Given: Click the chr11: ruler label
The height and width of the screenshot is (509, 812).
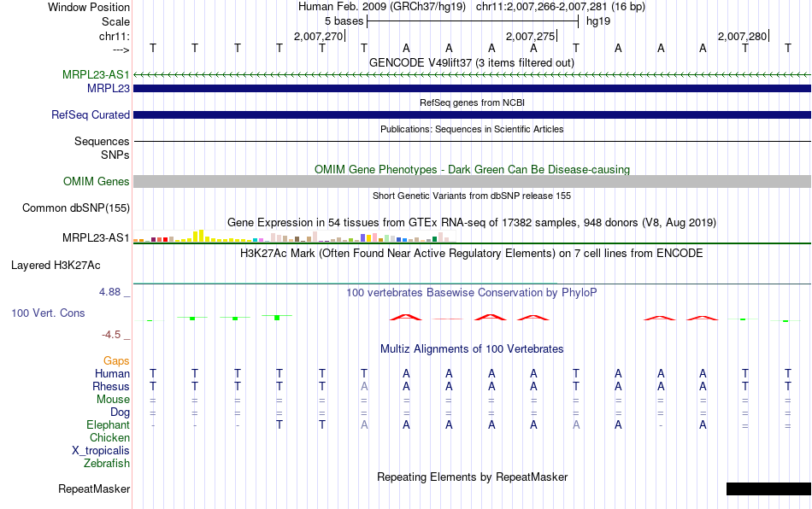Looking at the screenshot, I should (115, 36).
